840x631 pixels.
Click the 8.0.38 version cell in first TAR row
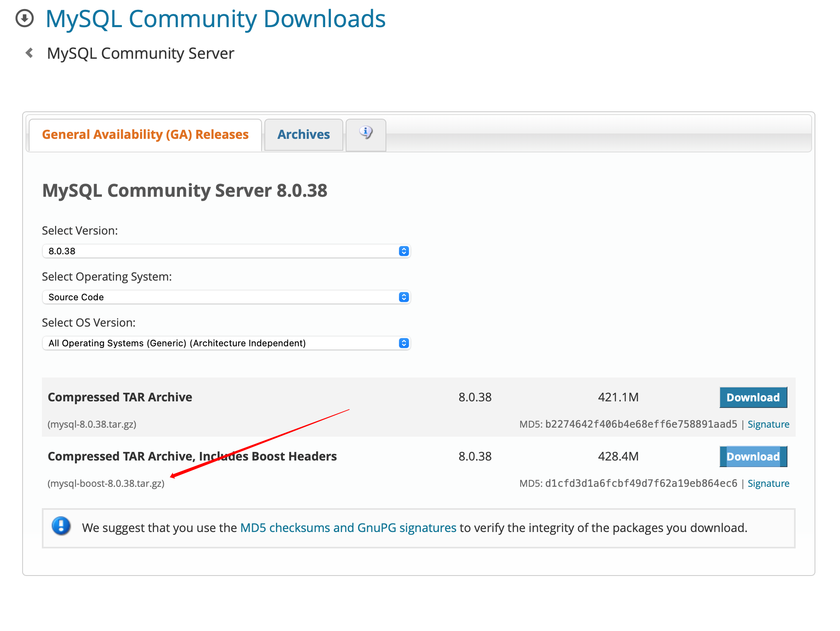point(475,397)
